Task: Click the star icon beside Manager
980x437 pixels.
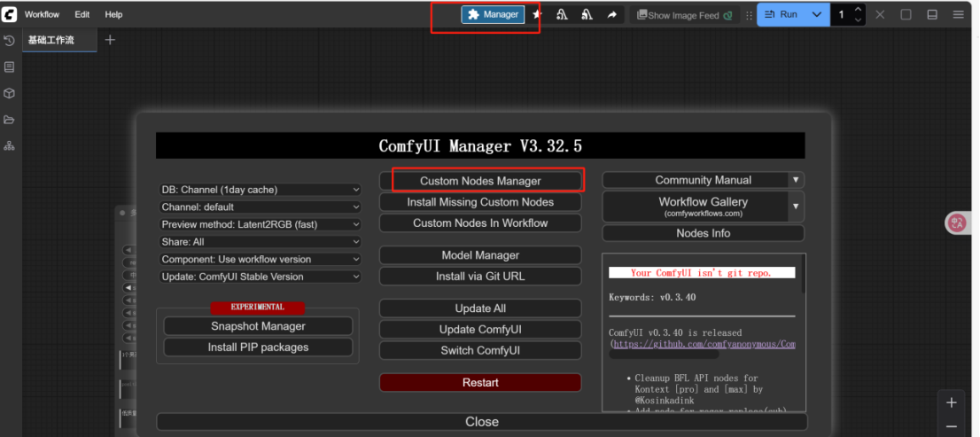Action: [537, 14]
